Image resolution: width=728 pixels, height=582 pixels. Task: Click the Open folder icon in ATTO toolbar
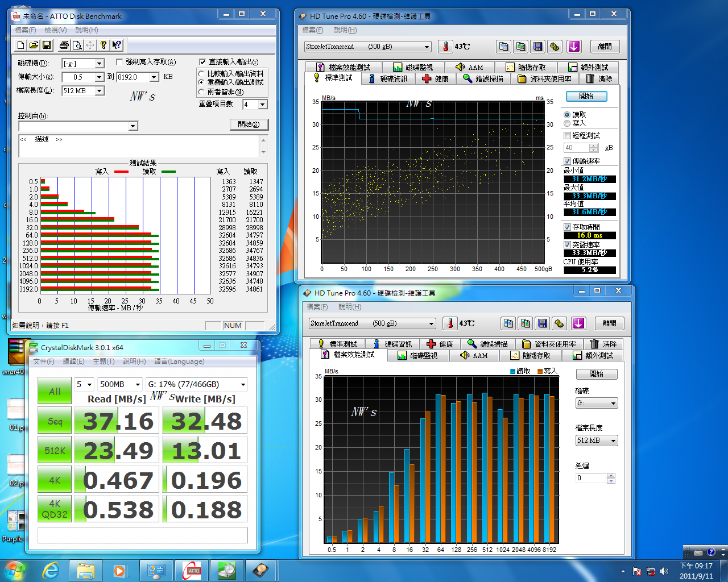[x=34, y=45]
